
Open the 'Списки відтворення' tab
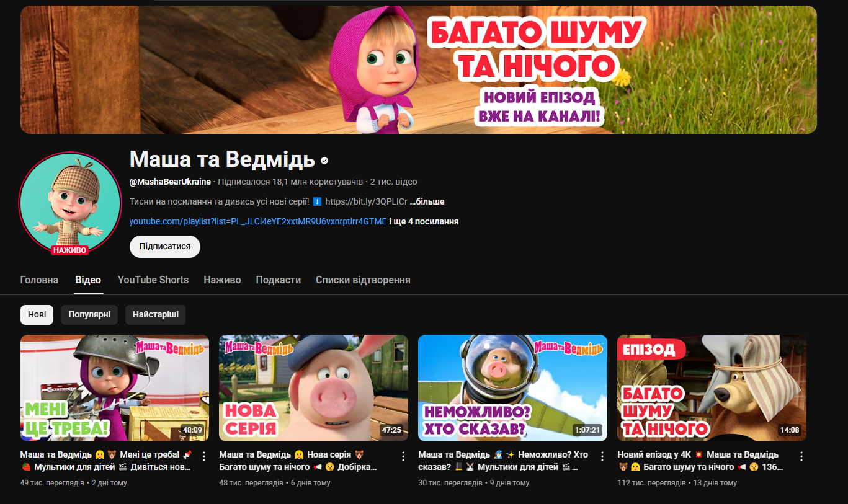[363, 280]
